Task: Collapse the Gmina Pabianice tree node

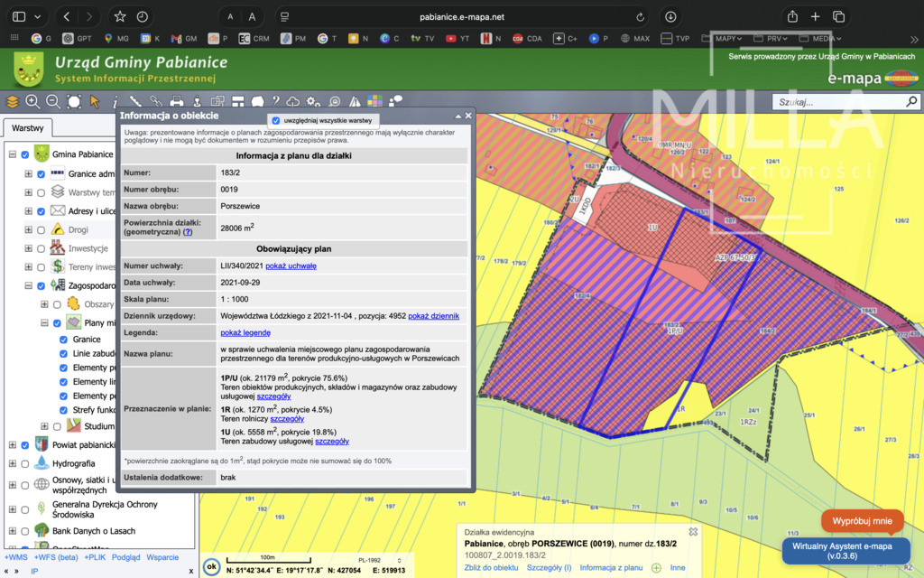Action: click(13, 154)
